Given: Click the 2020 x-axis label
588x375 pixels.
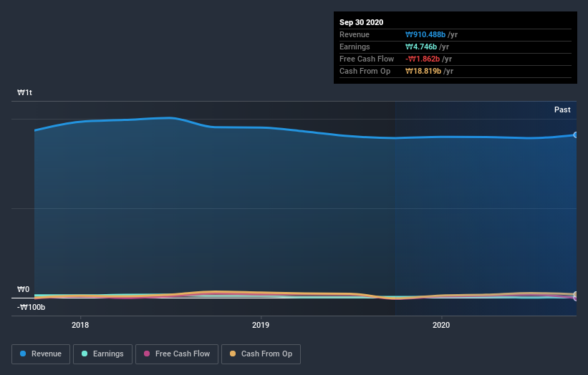Looking at the screenshot, I should coord(441,325).
